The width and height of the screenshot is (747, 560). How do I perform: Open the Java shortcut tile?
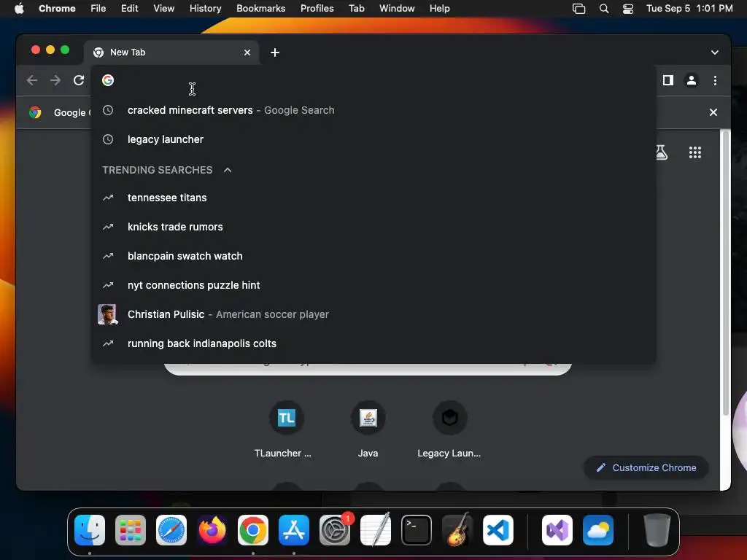tap(368, 429)
